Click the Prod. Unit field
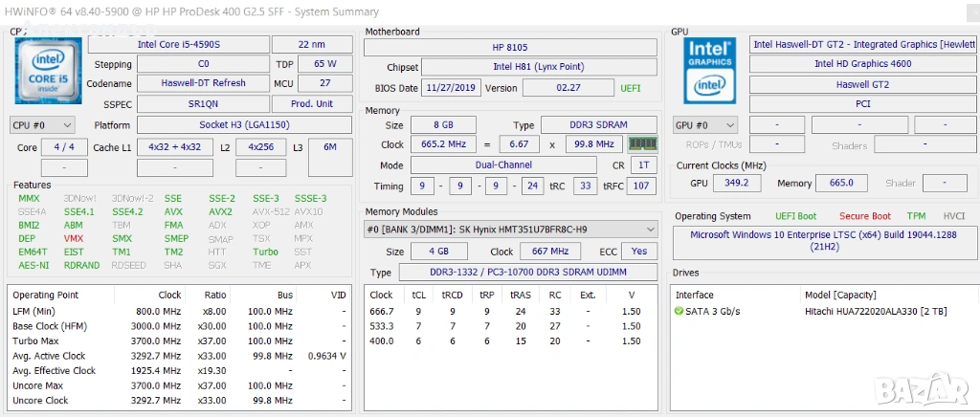This screenshot has height=417, width=980. point(312,103)
